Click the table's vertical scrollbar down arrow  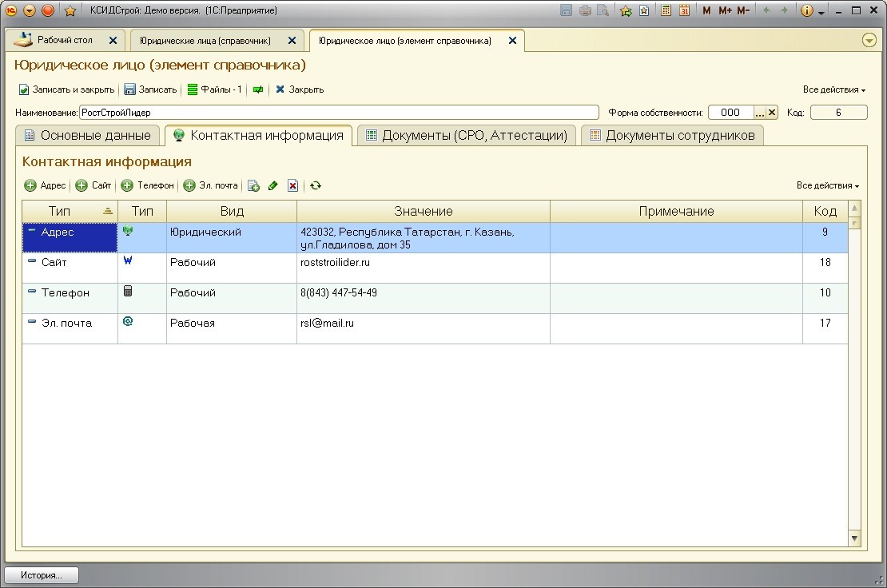[855, 539]
